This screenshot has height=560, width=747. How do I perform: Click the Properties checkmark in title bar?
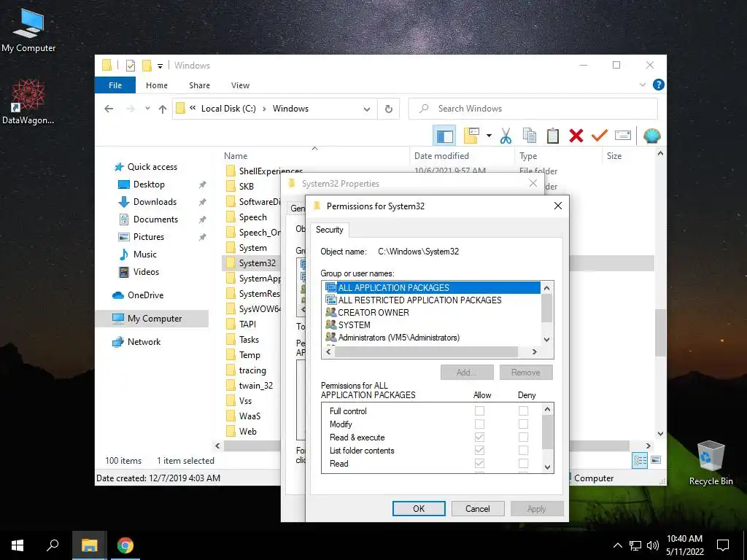(x=131, y=65)
